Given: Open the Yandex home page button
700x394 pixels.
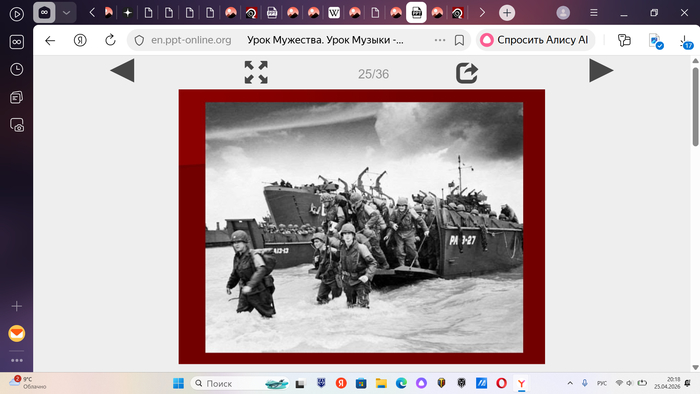Looking at the screenshot, I should (80, 41).
